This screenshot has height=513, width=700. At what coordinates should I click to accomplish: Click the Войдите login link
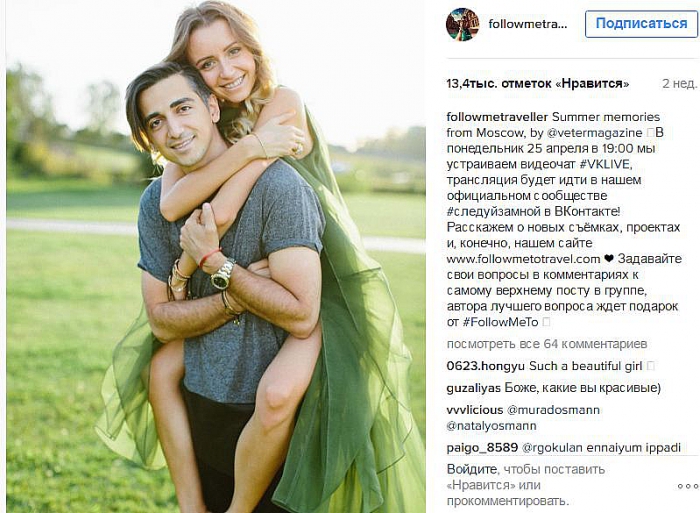tap(472, 469)
